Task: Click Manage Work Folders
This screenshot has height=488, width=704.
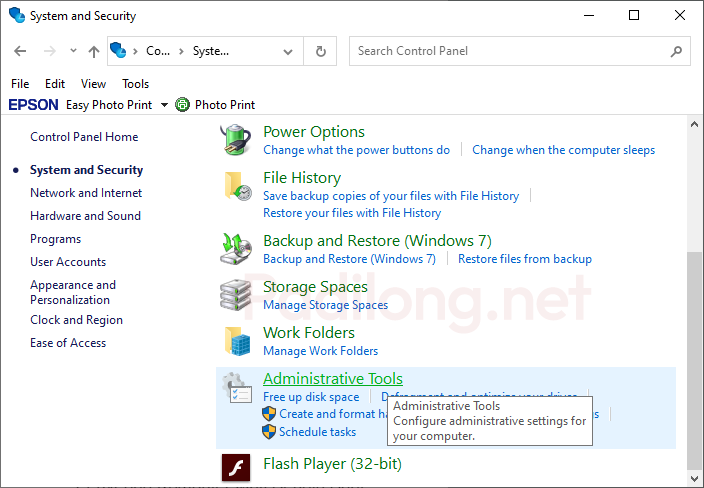Action: point(321,351)
